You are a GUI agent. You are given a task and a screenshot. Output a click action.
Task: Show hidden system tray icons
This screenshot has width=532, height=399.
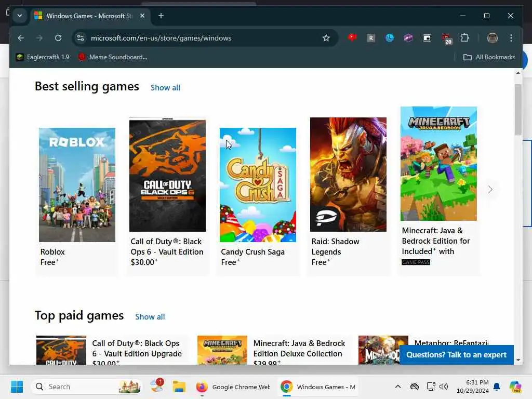[398, 387]
